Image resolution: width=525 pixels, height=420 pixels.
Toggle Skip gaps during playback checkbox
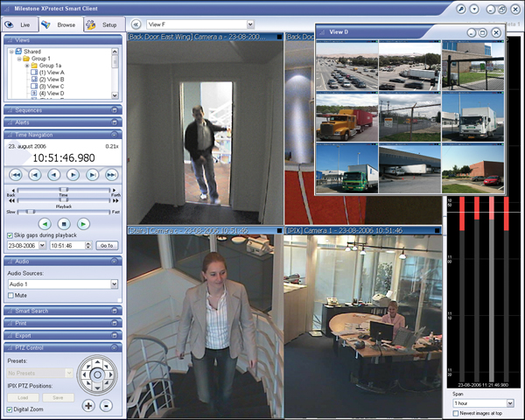pos(10,235)
